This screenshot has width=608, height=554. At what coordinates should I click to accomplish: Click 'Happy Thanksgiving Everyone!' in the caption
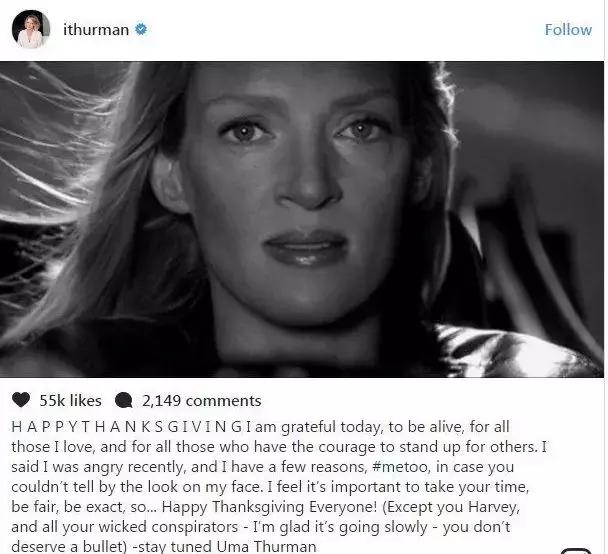269,507
